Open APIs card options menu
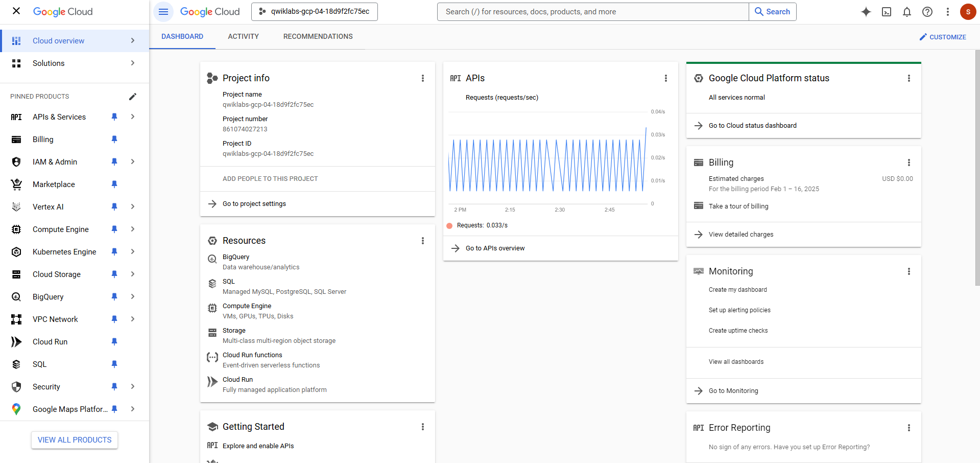The width and height of the screenshot is (980, 463). pos(666,78)
